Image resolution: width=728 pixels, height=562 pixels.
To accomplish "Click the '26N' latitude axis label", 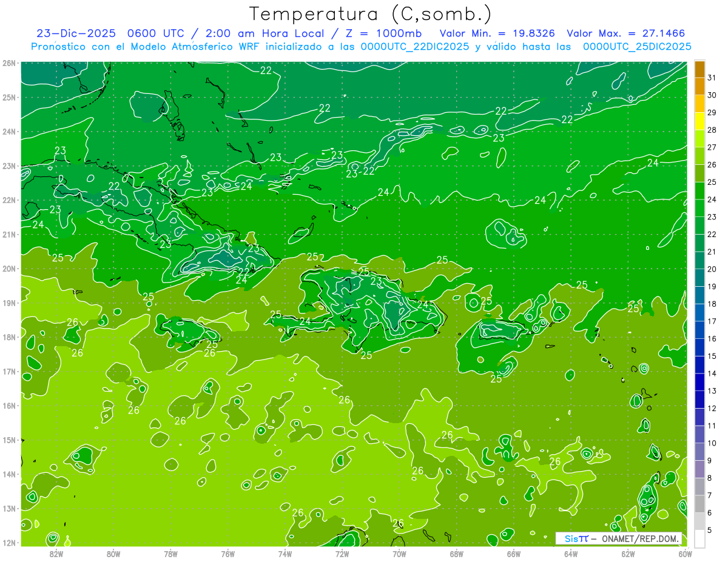I will click(x=9, y=63).
